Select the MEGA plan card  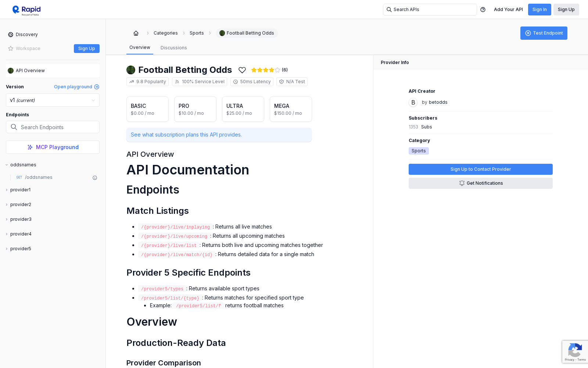[x=291, y=109]
